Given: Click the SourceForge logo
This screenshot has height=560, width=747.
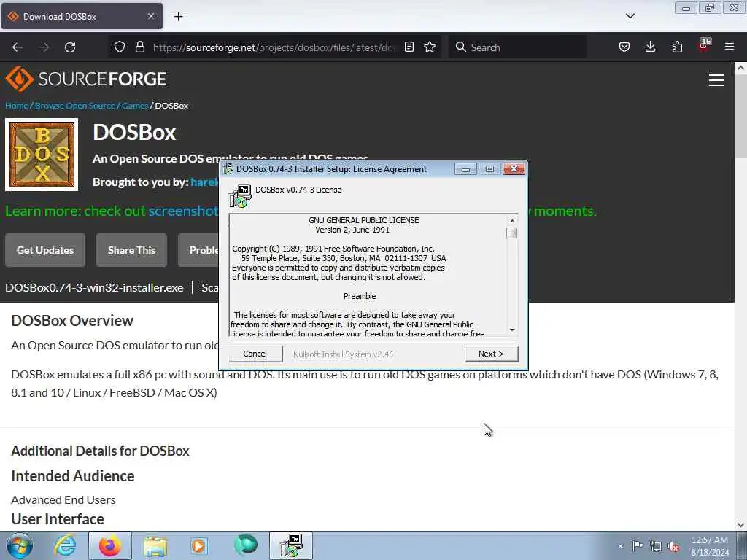Looking at the screenshot, I should (86, 79).
